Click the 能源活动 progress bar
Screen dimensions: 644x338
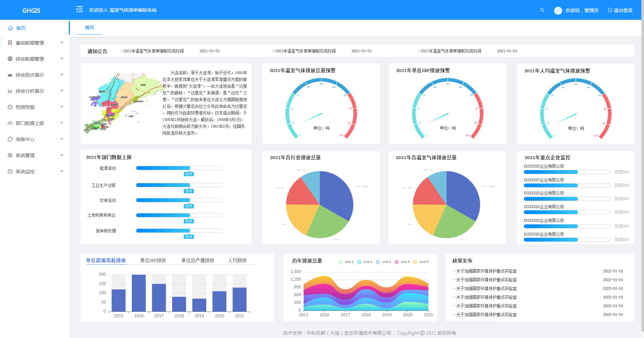tap(179, 168)
